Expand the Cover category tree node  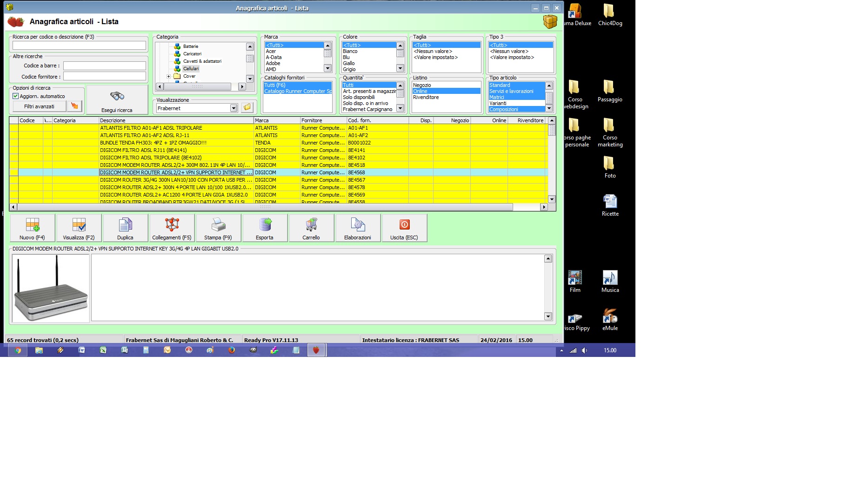click(x=168, y=76)
